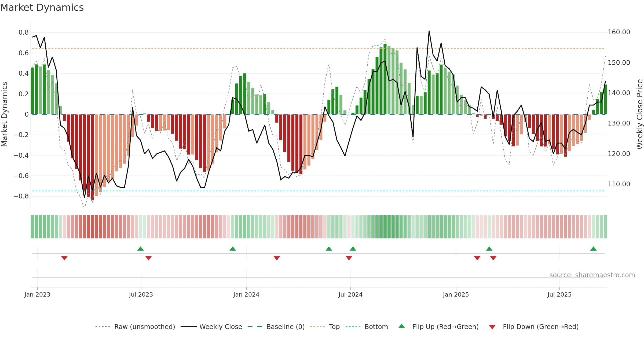The height and width of the screenshot is (362, 644).
Task: Click the flip-down marker just before Jul 2024
Action: (349, 258)
